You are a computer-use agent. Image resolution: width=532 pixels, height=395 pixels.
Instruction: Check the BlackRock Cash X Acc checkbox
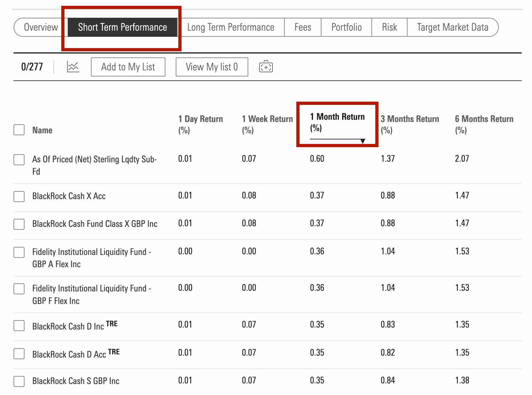tap(19, 196)
